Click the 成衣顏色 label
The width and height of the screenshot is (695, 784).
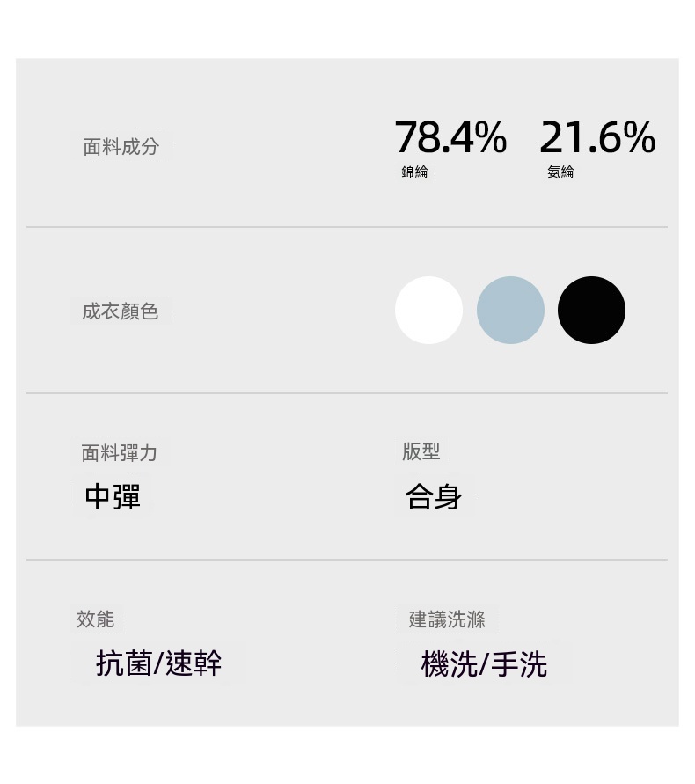(x=121, y=311)
